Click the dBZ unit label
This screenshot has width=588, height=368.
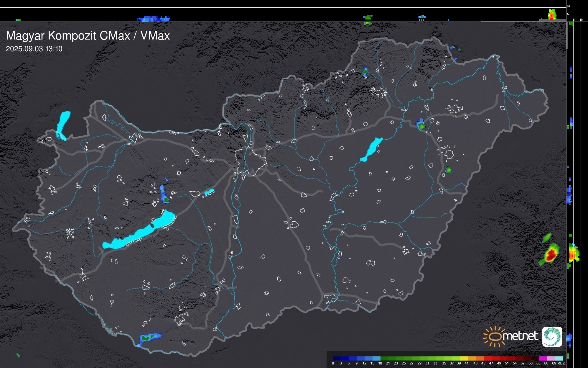point(562,363)
